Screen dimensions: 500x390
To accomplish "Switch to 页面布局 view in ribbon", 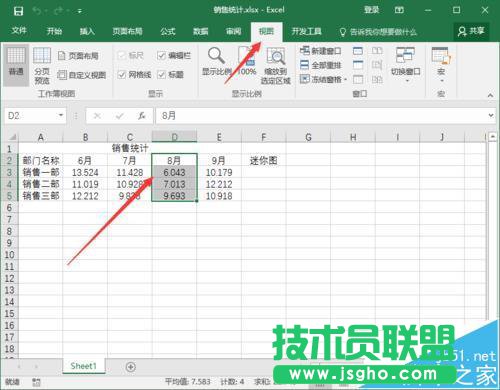I will coord(78,56).
